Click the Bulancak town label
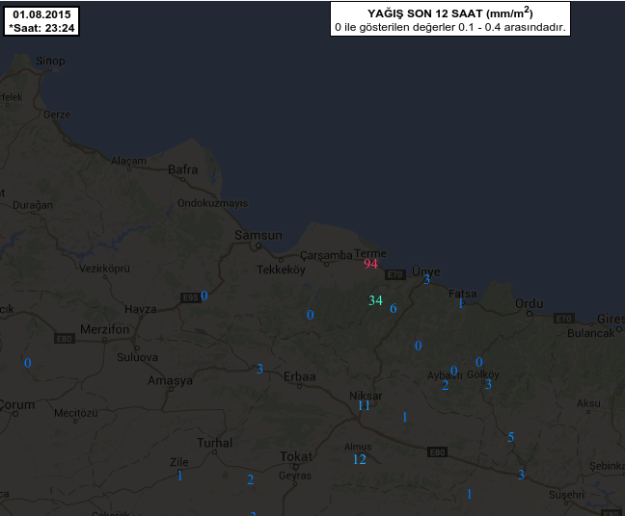This screenshot has width=625, height=516. (x=591, y=333)
